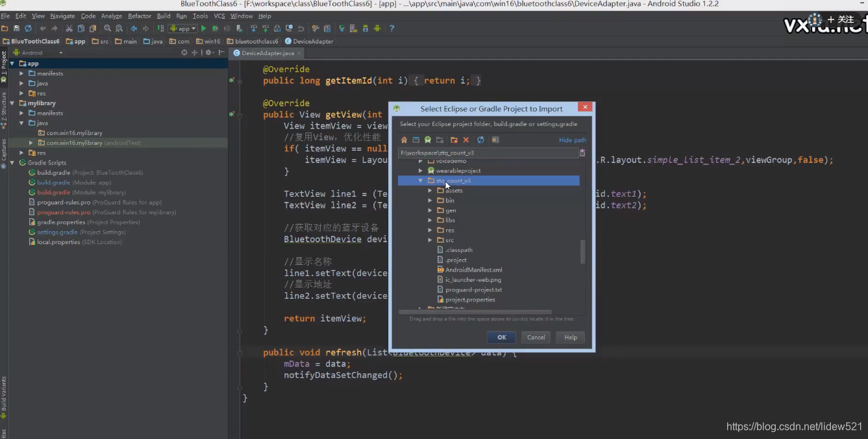
Task: Click the Copy toolbar icon
Action: 81,29
